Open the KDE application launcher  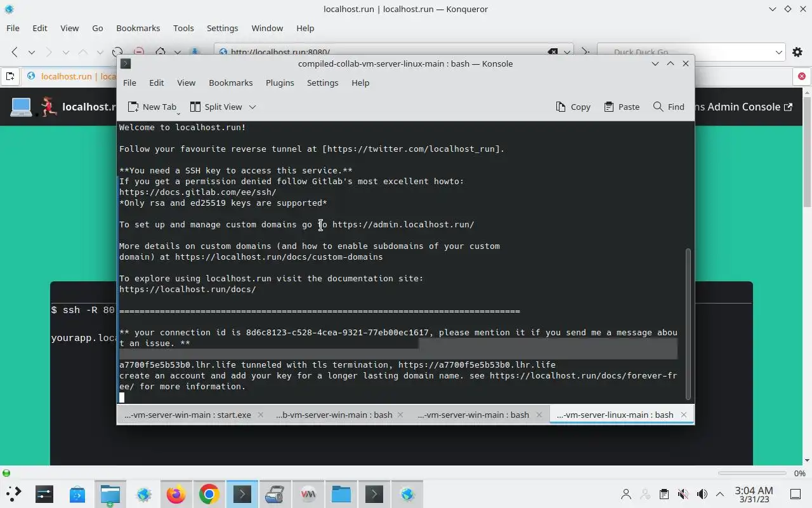tap(13, 494)
